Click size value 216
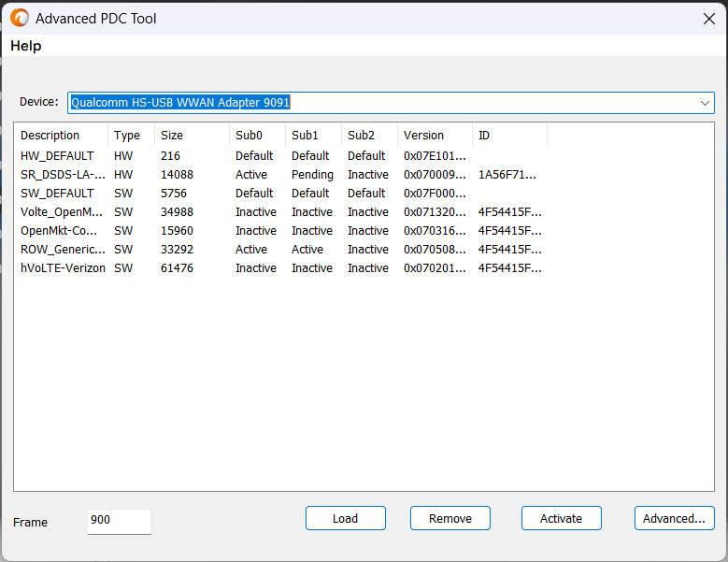The width and height of the screenshot is (728, 562). 170,156
